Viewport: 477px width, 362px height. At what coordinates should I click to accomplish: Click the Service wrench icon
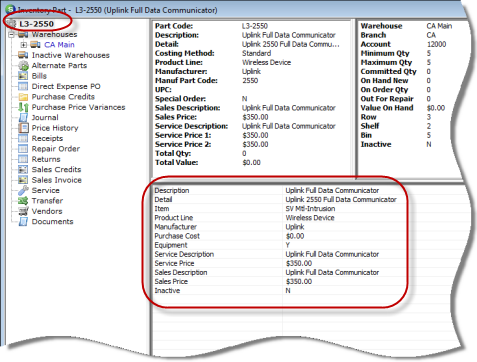[23, 190]
